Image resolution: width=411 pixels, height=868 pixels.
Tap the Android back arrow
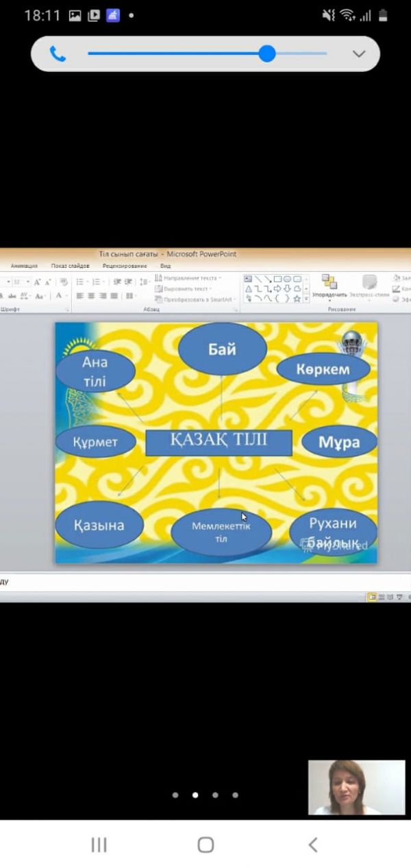pos(313,845)
